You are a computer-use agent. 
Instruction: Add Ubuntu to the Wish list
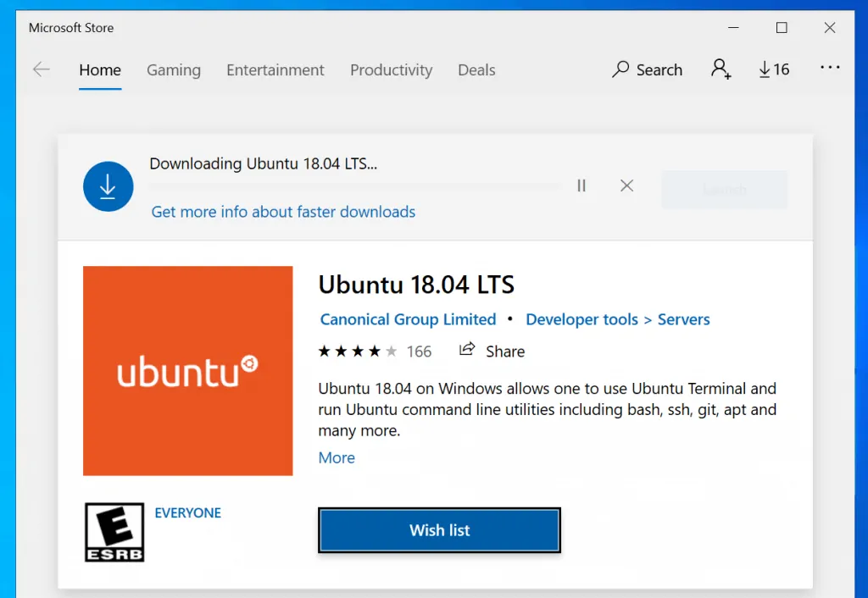[440, 530]
